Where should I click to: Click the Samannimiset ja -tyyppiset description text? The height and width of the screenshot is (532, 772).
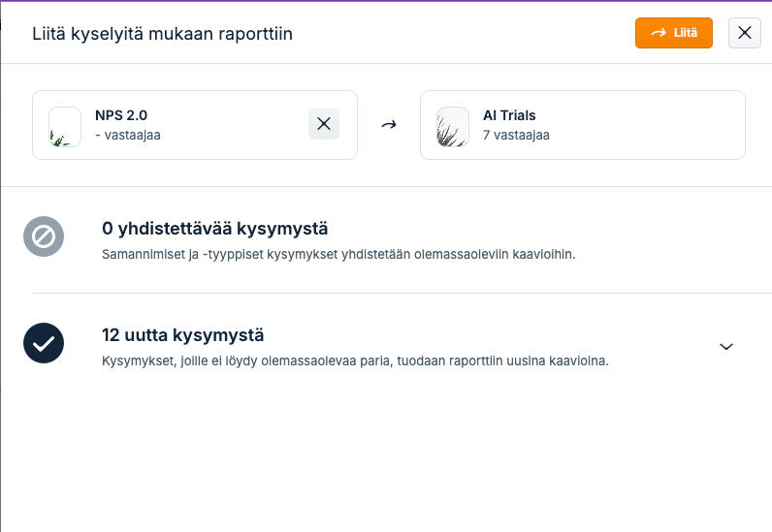click(x=338, y=255)
